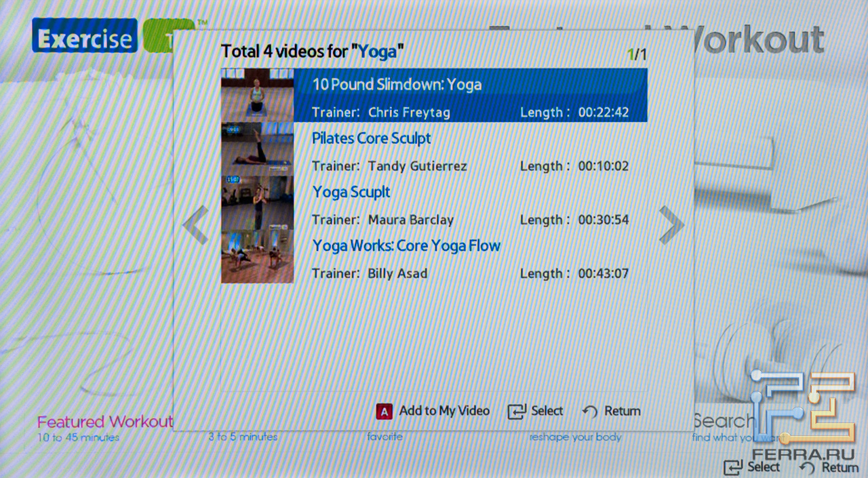Open Yoga Sculpt video thumbnail
868x478 pixels.
tap(257, 202)
